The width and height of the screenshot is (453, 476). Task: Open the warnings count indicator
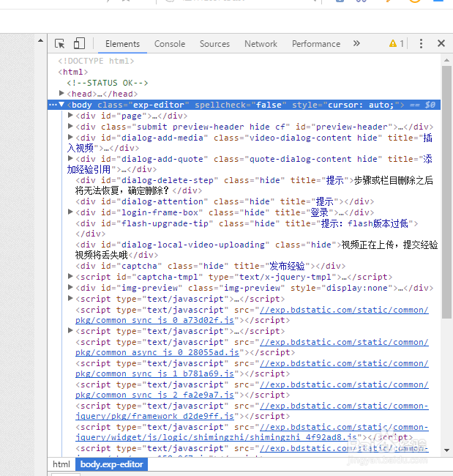(396, 43)
